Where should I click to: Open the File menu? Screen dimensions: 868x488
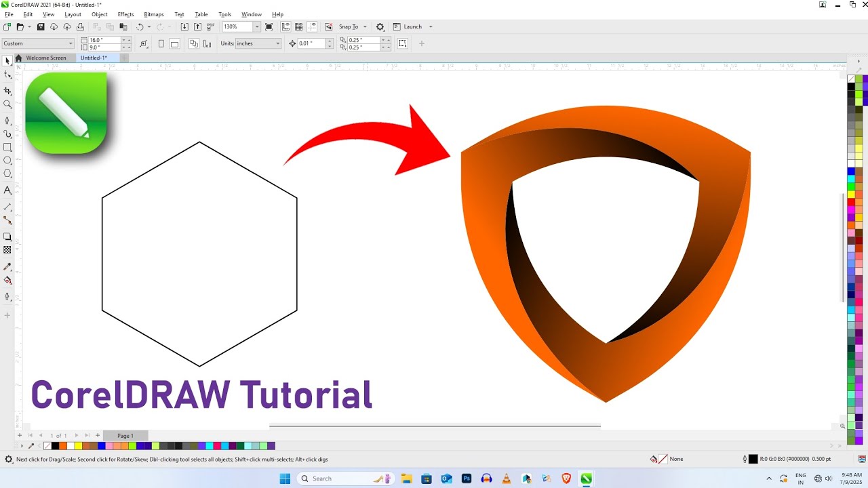coord(9,14)
